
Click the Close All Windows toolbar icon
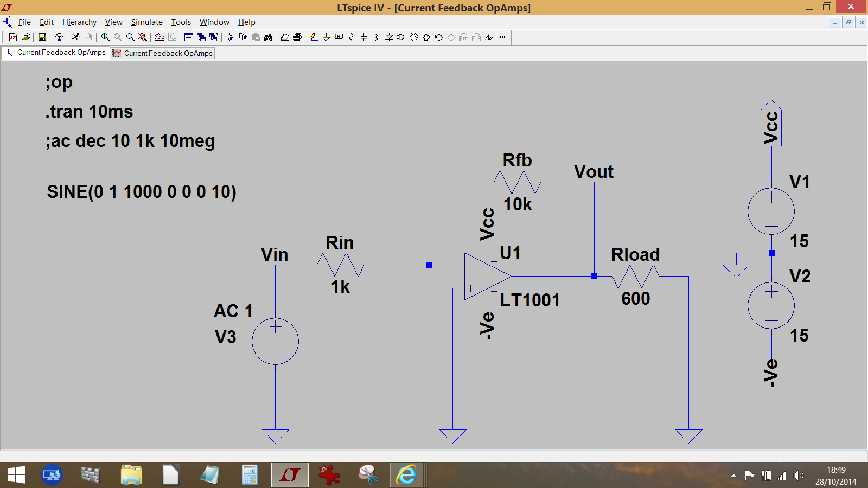pyautogui.click(x=214, y=37)
